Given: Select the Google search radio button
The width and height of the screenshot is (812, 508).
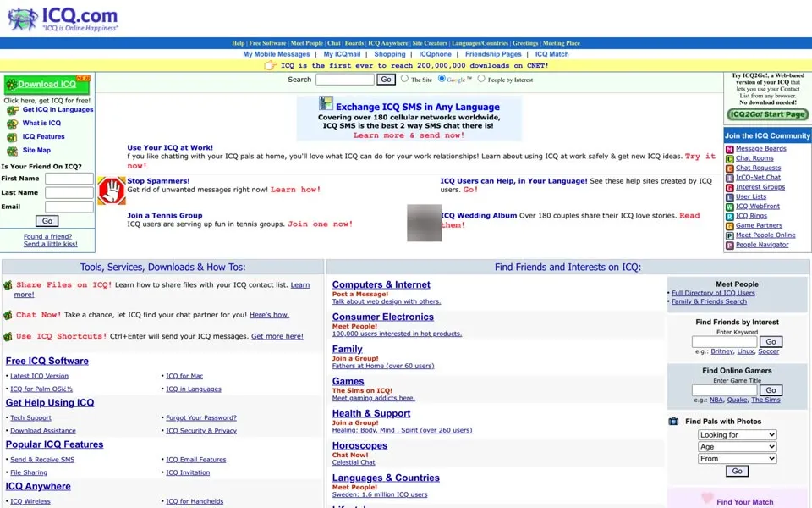Looking at the screenshot, I should tap(442, 78).
